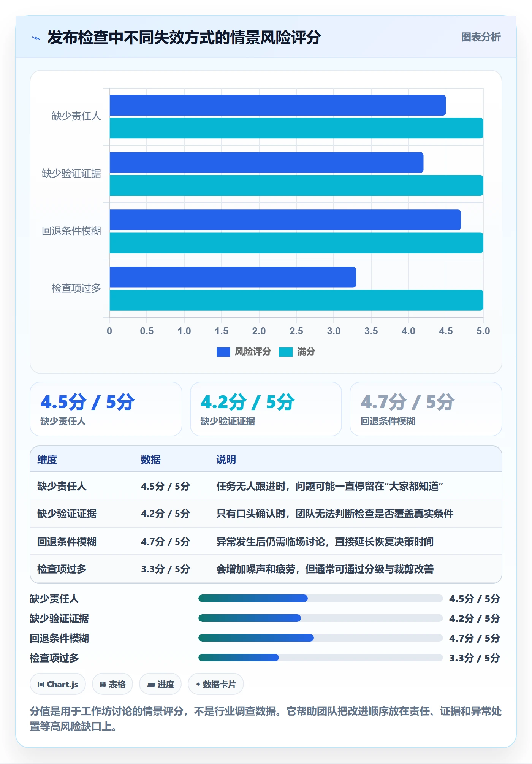Select table cell 检查项过多
Screen dimensions: 532x764
click(62, 569)
